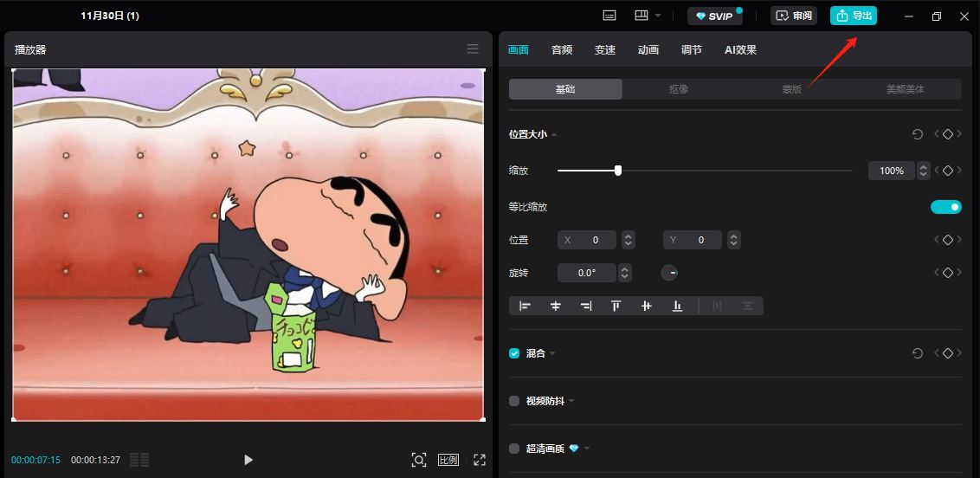Click the align right icon

click(585, 307)
